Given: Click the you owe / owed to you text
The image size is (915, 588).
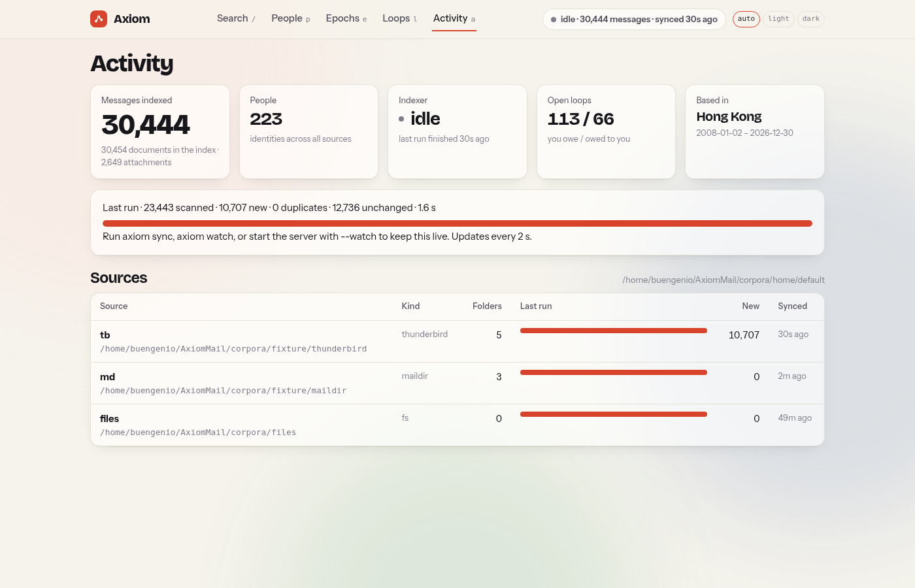Looking at the screenshot, I should 589,139.
